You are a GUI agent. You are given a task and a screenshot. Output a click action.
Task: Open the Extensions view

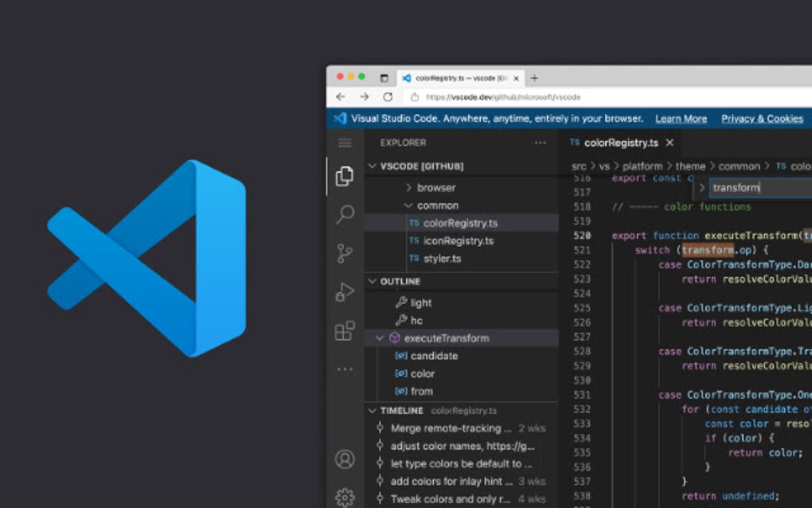(x=345, y=330)
